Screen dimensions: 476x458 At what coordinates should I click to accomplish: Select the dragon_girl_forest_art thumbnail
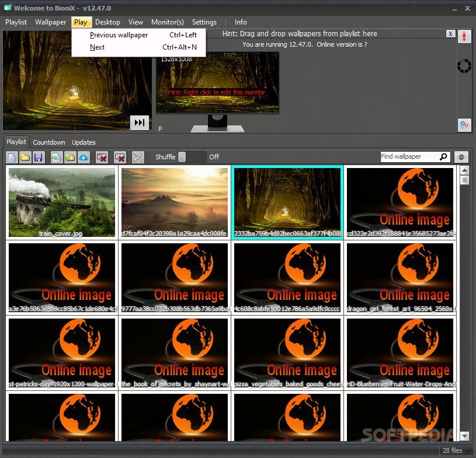(400, 278)
